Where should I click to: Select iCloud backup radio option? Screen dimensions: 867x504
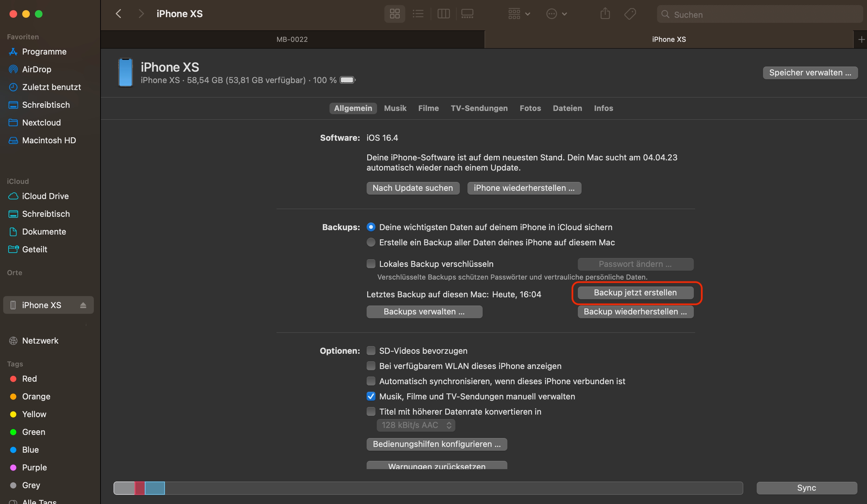371,227
